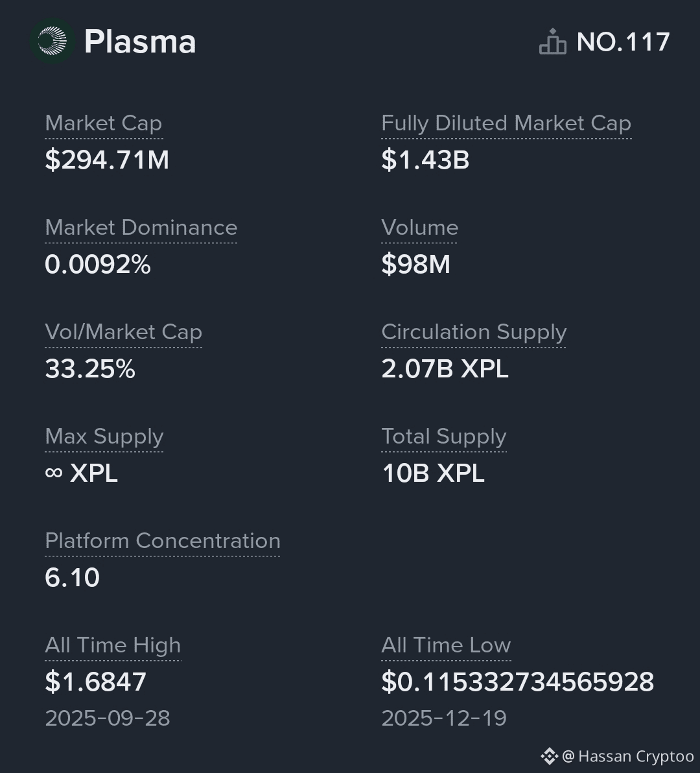Click the All Time High label
The width and height of the screenshot is (700, 773).
(113, 645)
